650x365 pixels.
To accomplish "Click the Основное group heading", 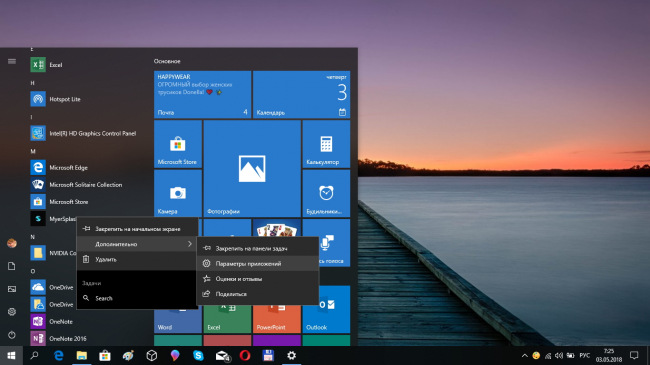I will coord(167,61).
